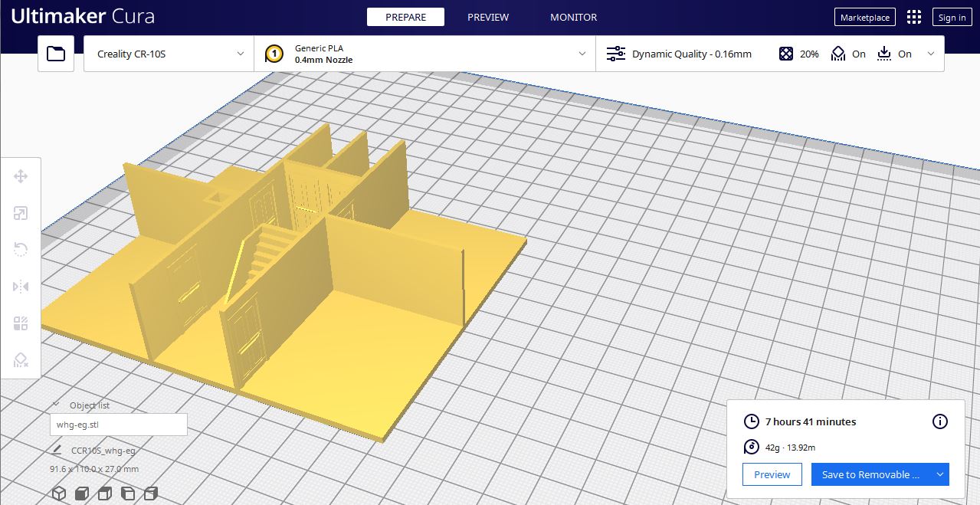This screenshot has height=505, width=980.
Task: Open the save options dropdown arrow
Action: 939,474
